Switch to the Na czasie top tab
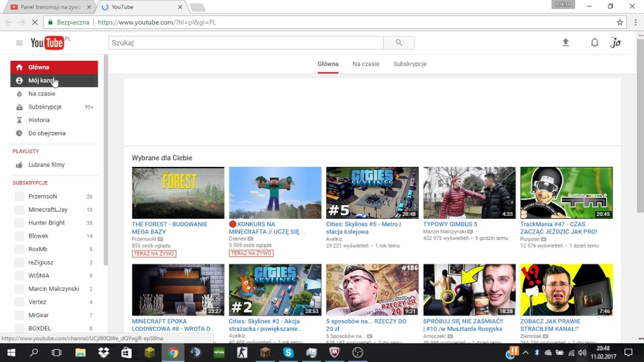644x362 pixels. pyautogui.click(x=366, y=64)
